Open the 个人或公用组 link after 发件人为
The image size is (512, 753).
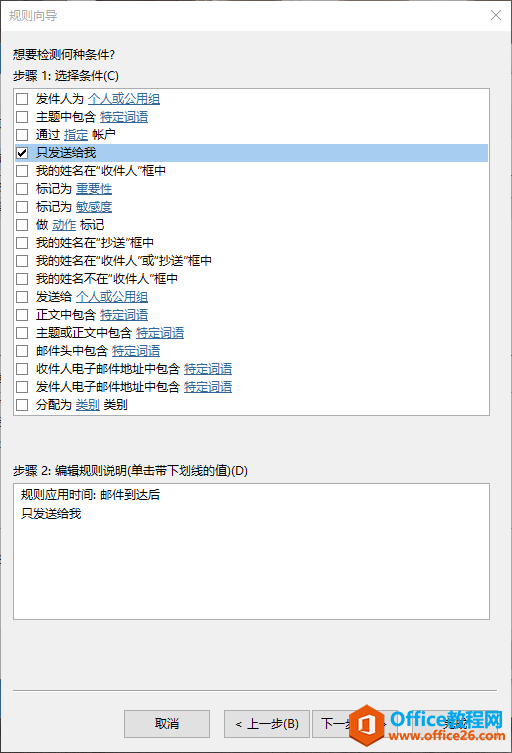tap(124, 99)
